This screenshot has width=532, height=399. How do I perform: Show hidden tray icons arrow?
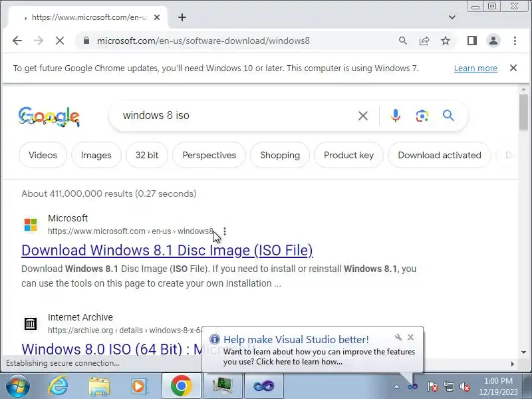tap(396, 386)
